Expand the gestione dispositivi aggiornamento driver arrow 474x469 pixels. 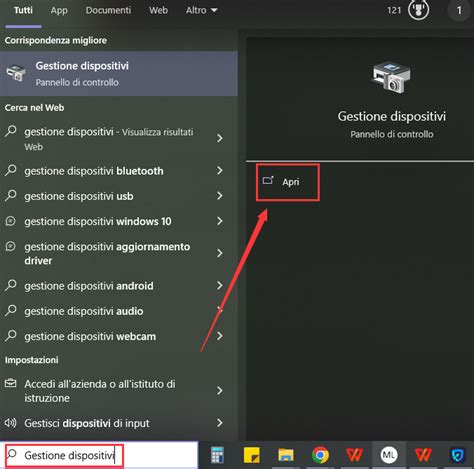pyautogui.click(x=219, y=253)
